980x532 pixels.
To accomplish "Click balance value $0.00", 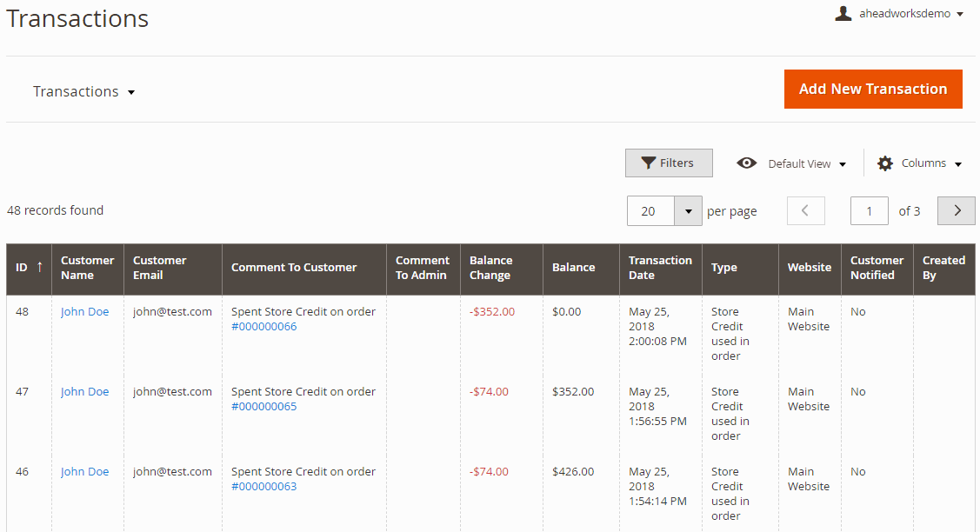I will [566, 311].
